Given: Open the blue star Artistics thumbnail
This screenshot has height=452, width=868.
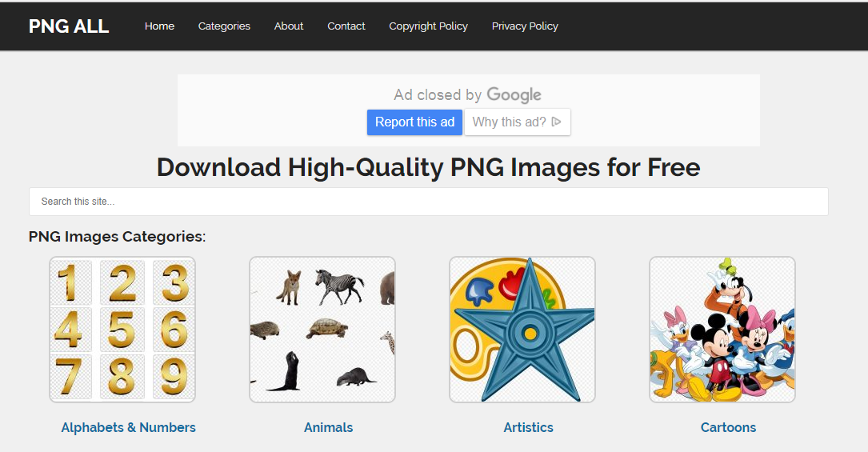Looking at the screenshot, I should (x=522, y=329).
